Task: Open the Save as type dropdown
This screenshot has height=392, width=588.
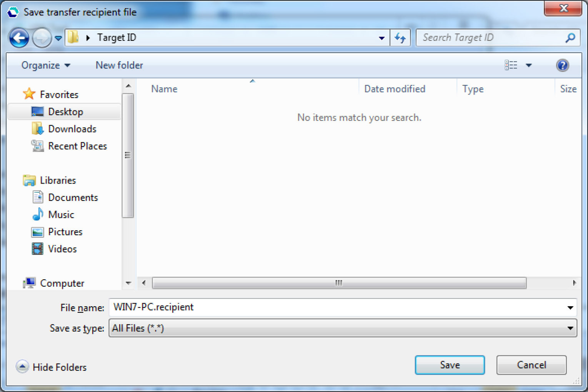Action: coord(343,328)
